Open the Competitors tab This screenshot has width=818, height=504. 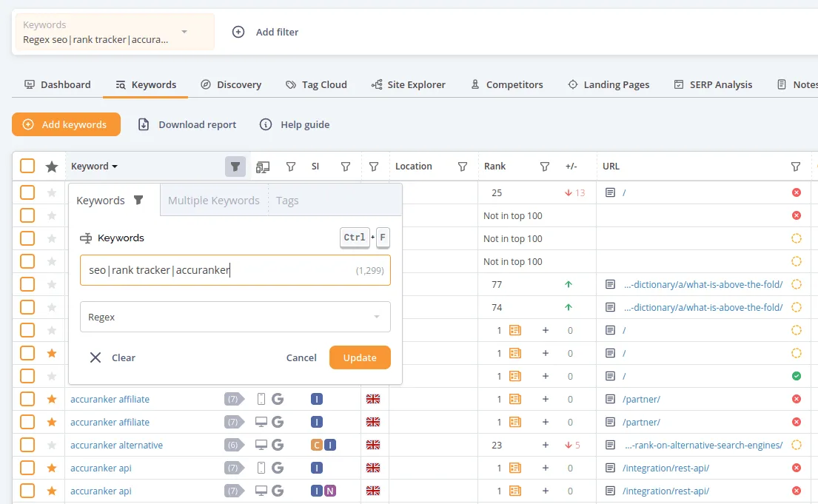click(x=506, y=84)
